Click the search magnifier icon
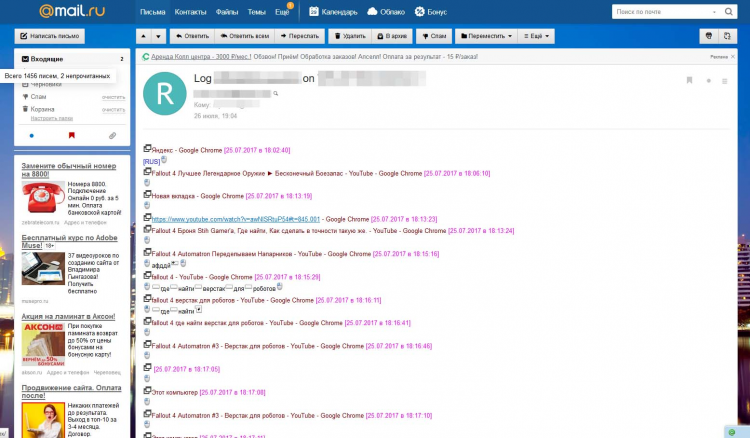This screenshot has height=438, width=750. pos(728,11)
